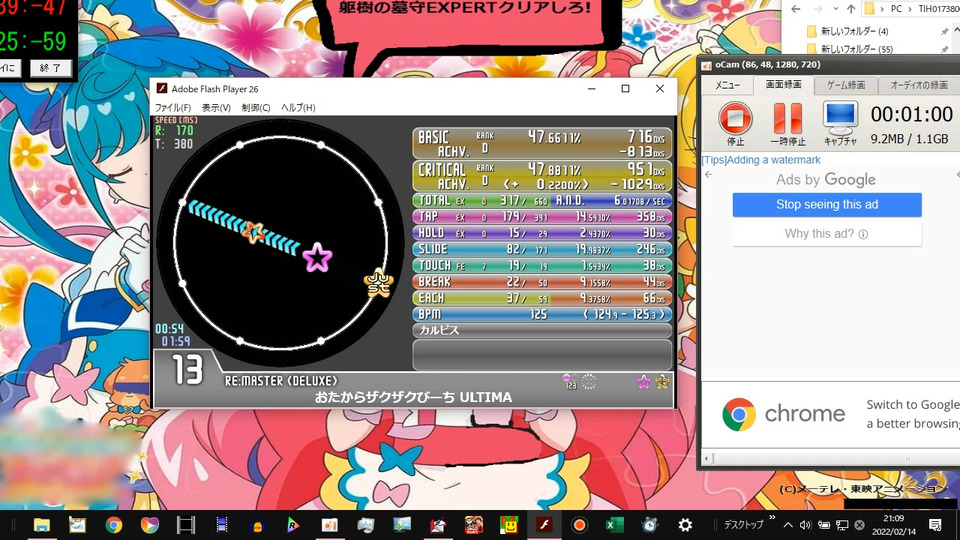Click Why this ad?
This screenshot has height=540, width=960.
click(x=827, y=234)
